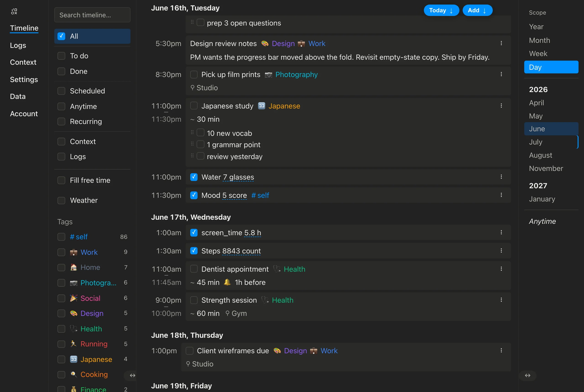The width and height of the screenshot is (584, 392).
Task: Grab drag handle of '10 new vocab' subtask
Action: pyautogui.click(x=192, y=132)
